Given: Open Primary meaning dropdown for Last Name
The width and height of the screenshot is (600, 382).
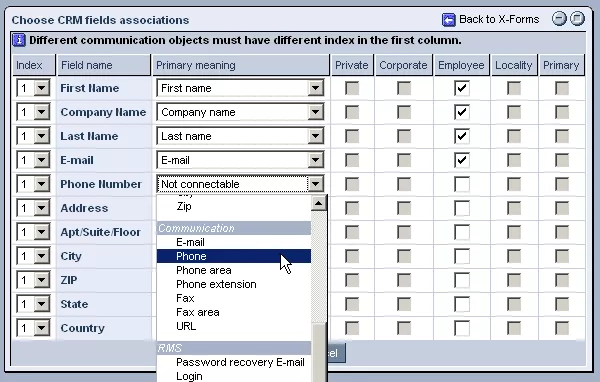Looking at the screenshot, I should 240,136.
